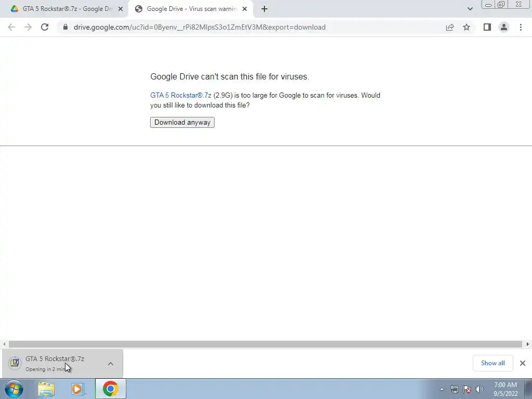
Task: Click the Download anyway button
Action: point(182,123)
